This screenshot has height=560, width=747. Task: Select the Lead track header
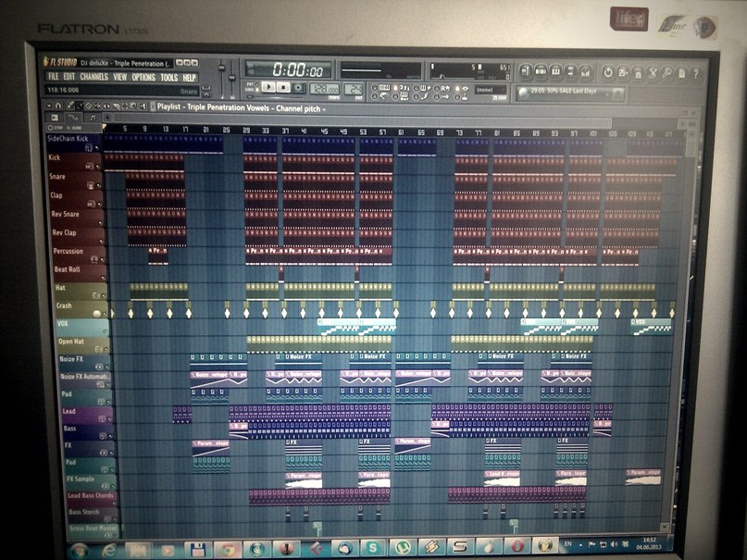[88, 415]
